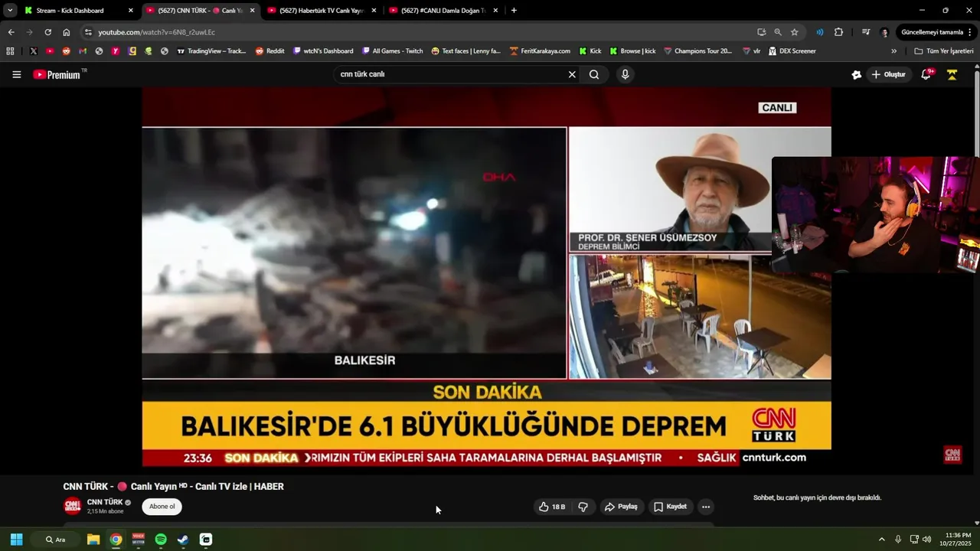Screen dimensions: 980x551
Task: Bookmark this page with star icon
Action: [795, 32]
